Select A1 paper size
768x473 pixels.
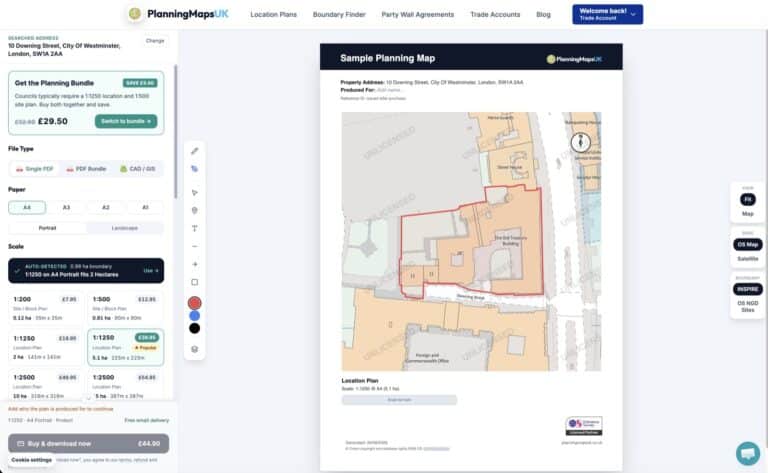145,208
